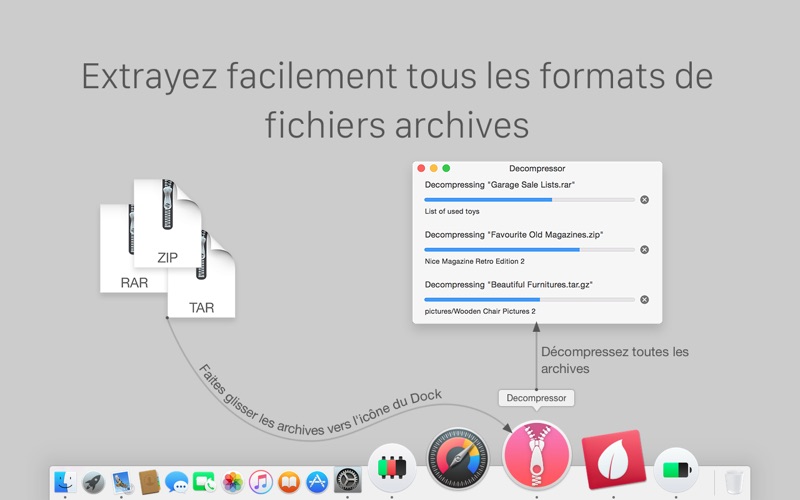
Task: Open Photos flower icon in Dock
Action: (233, 482)
